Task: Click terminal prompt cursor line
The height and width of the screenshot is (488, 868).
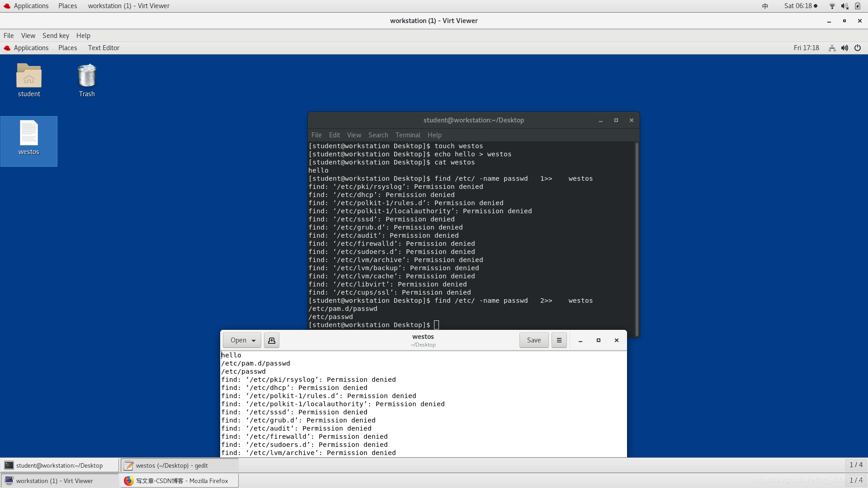Action: point(373,325)
